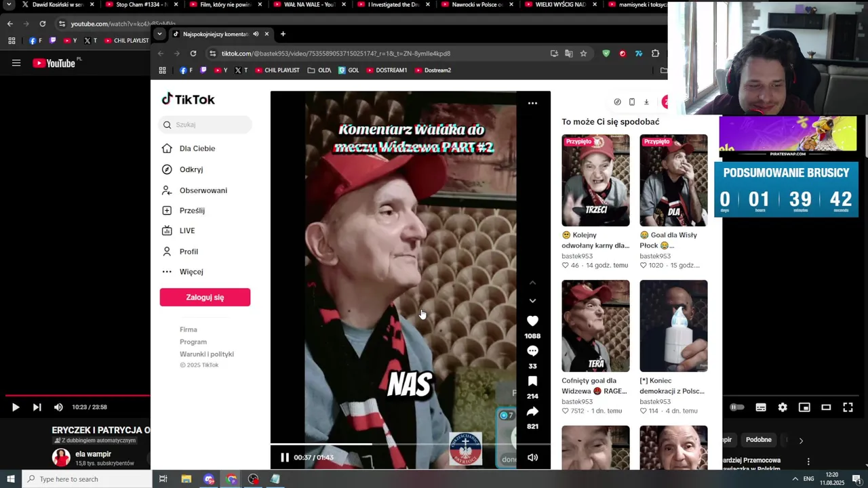Click the TikTok logo
Image resolution: width=868 pixels, height=488 pixels.
click(x=188, y=99)
